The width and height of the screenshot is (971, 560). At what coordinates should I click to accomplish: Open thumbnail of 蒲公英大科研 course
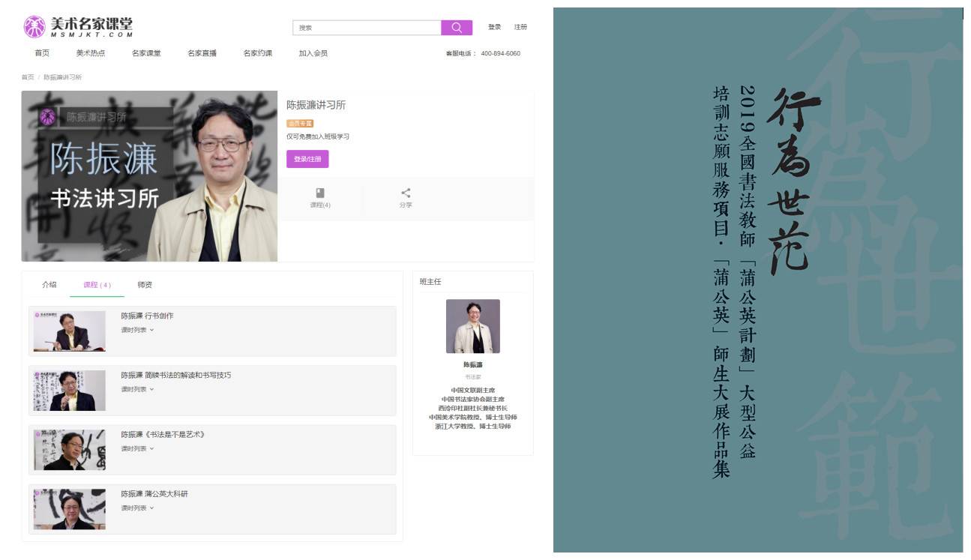coord(70,509)
